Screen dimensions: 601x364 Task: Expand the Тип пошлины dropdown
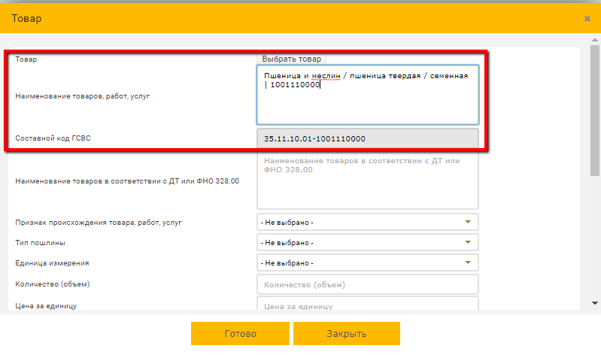pos(368,243)
